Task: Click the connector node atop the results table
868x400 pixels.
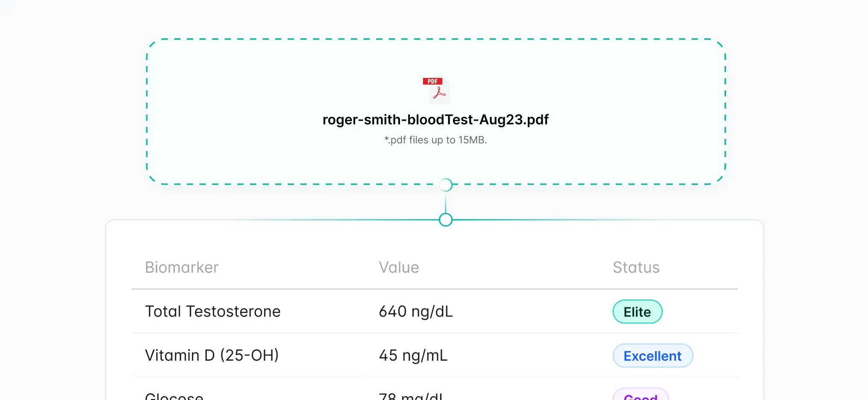Action: tap(446, 220)
